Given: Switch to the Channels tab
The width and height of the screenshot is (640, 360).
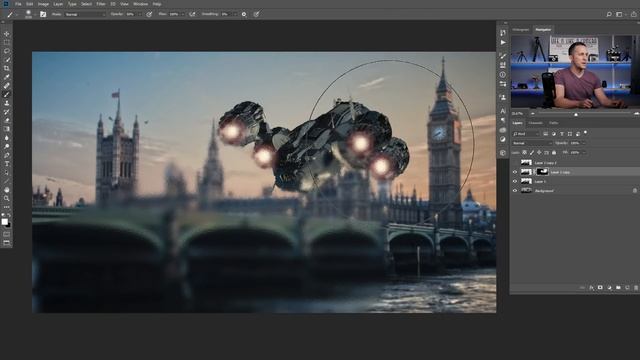Looking at the screenshot, I should (536, 123).
